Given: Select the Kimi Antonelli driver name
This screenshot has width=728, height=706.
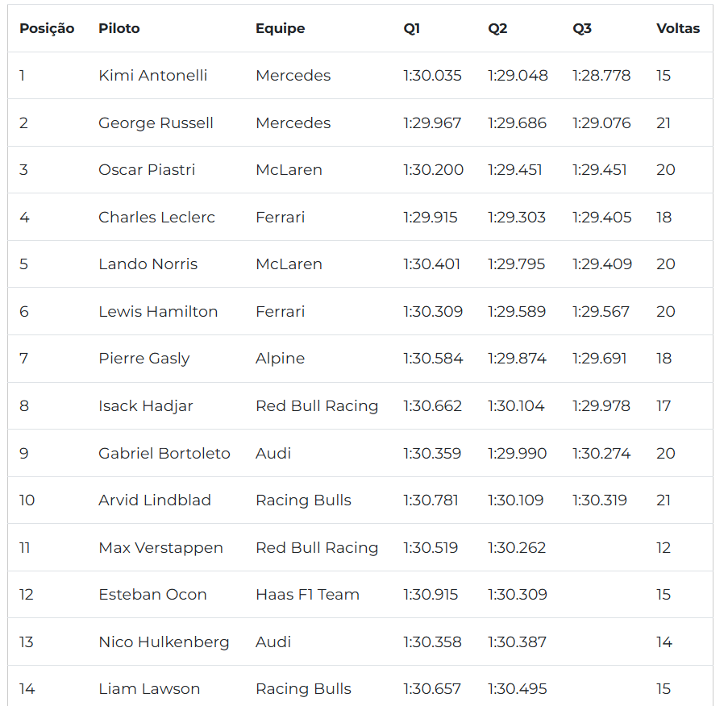Looking at the screenshot, I should click(x=152, y=76).
